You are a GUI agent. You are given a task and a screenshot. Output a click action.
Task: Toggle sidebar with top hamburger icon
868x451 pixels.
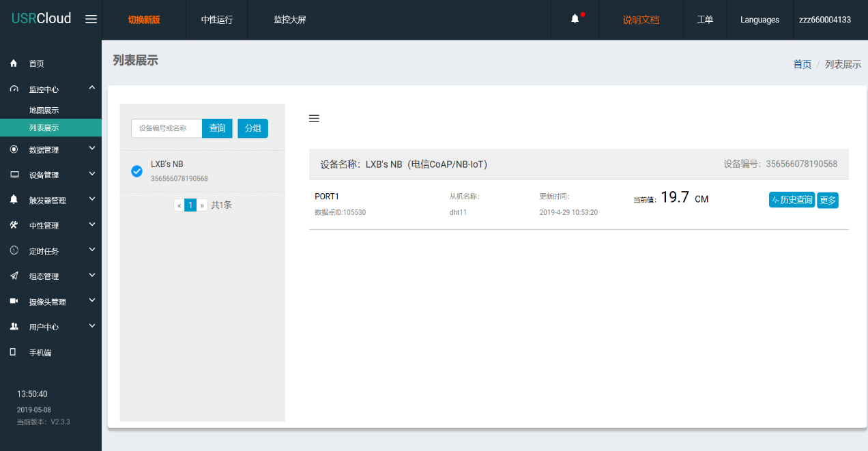point(91,19)
